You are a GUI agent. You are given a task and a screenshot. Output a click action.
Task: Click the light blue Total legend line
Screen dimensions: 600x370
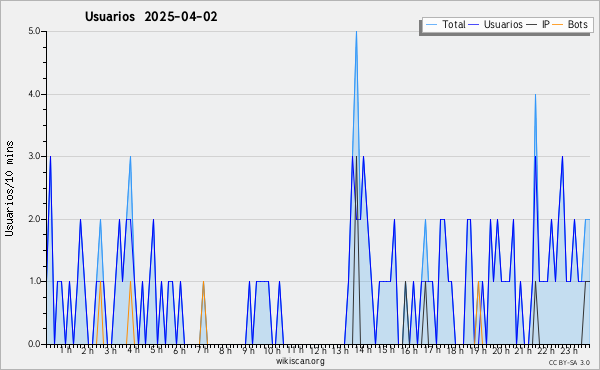[431, 24]
